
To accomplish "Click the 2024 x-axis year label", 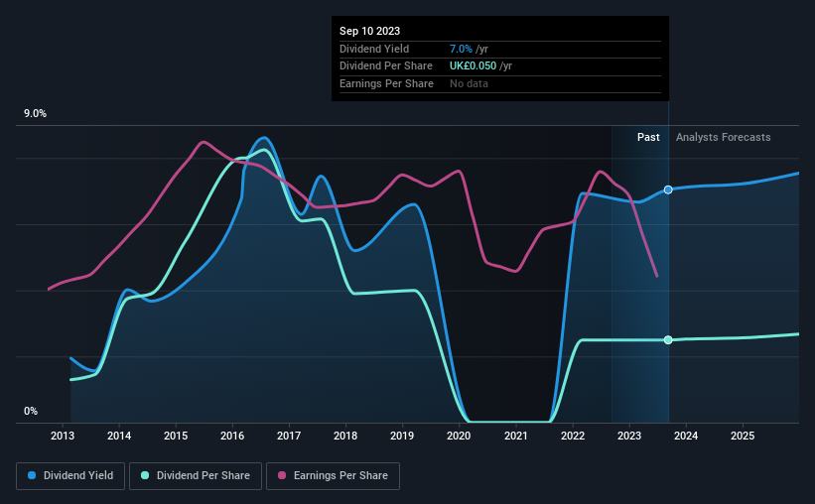I will point(686,436).
